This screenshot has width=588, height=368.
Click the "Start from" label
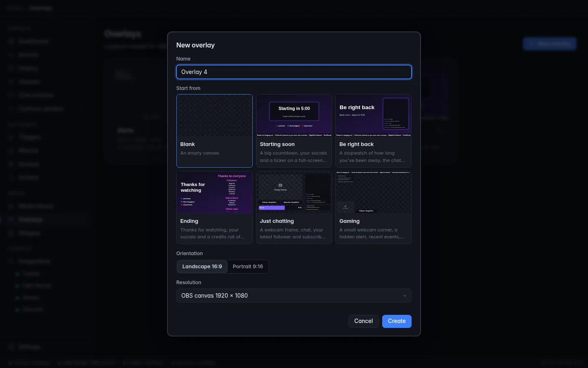[x=188, y=88]
